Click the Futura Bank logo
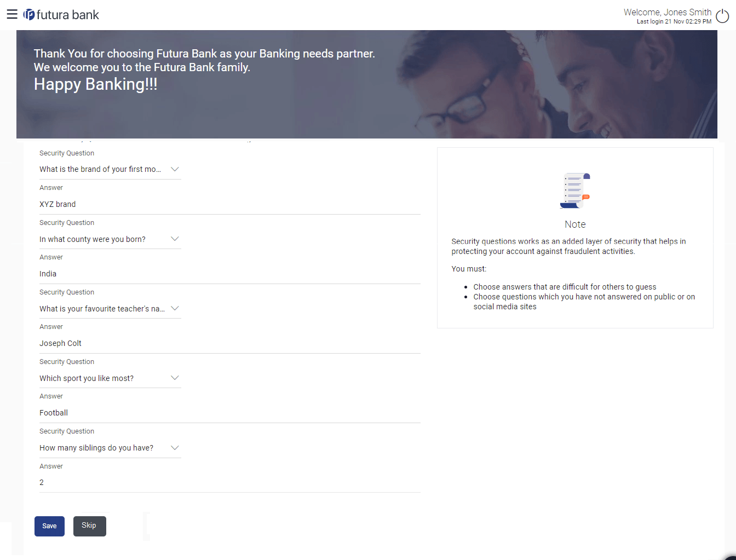The image size is (736, 560). 61,15
